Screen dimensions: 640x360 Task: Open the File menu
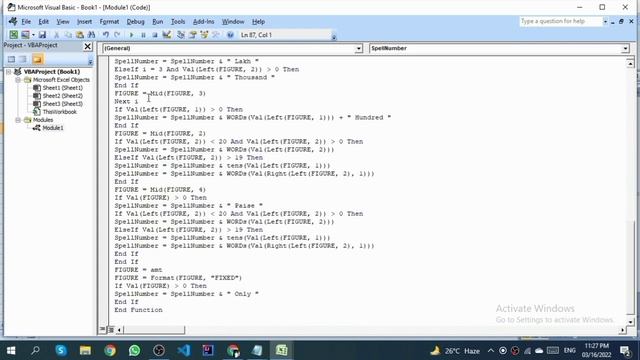[26, 22]
